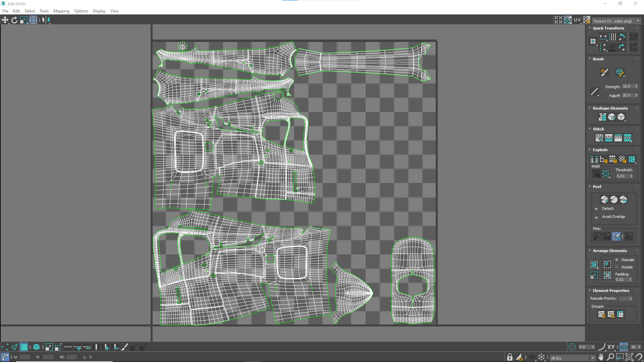
Task: Toggle the L checkbox in status bar
Action: pyautogui.click(x=91, y=357)
